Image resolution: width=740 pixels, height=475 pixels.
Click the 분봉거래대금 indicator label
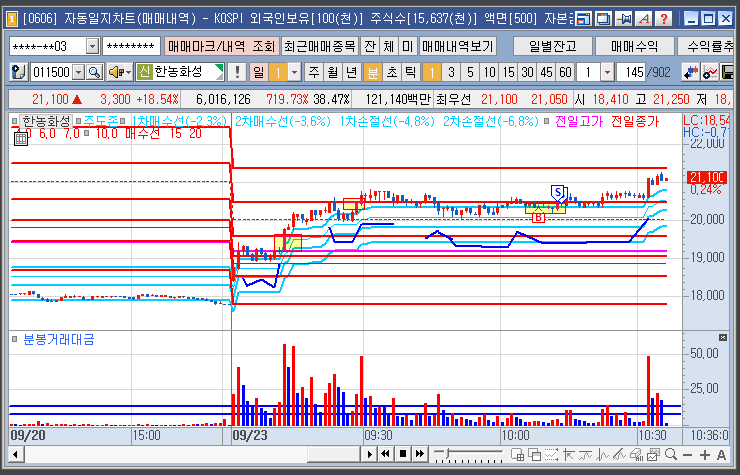point(59,339)
